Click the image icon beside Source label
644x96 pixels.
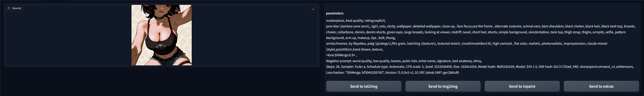click(x=9, y=8)
